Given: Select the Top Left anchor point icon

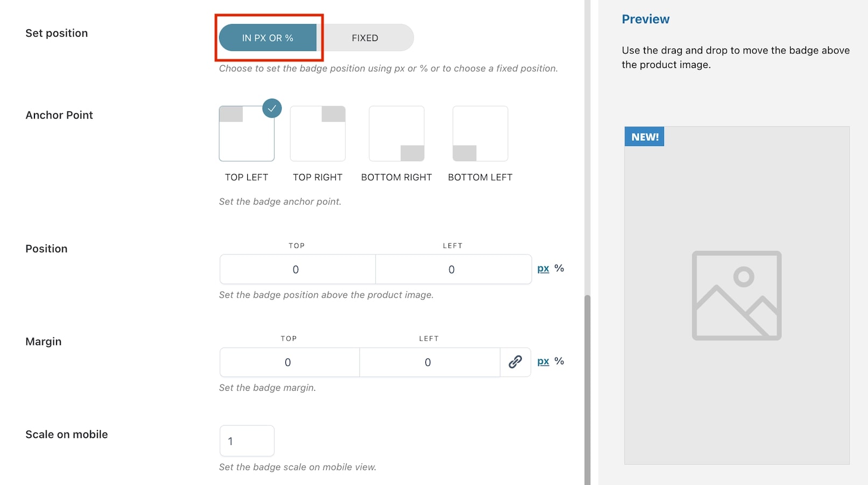Looking at the screenshot, I should coord(247,134).
